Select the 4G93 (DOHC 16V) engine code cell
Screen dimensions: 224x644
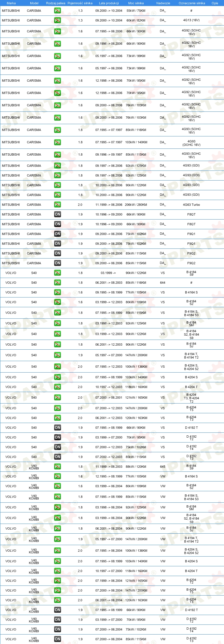(x=191, y=143)
